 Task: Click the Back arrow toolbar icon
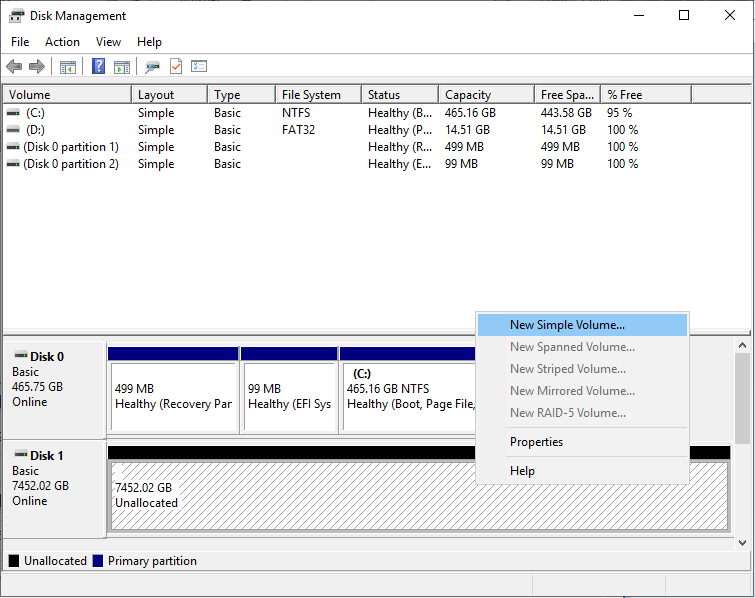(14, 66)
